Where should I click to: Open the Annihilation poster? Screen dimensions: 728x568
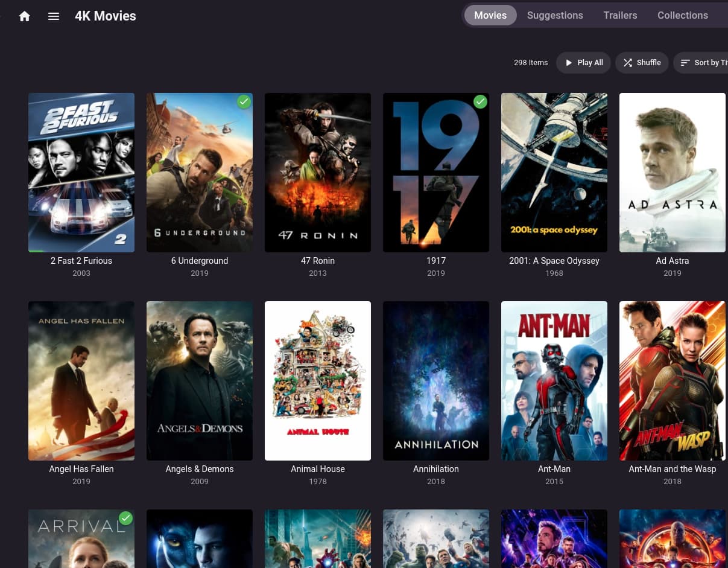pos(436,381)
